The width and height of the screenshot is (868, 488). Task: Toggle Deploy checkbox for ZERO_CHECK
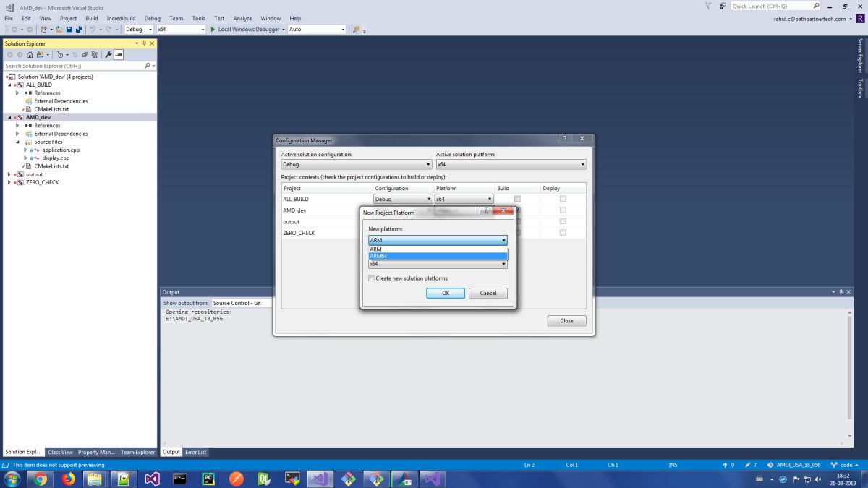tap(563, 233)
